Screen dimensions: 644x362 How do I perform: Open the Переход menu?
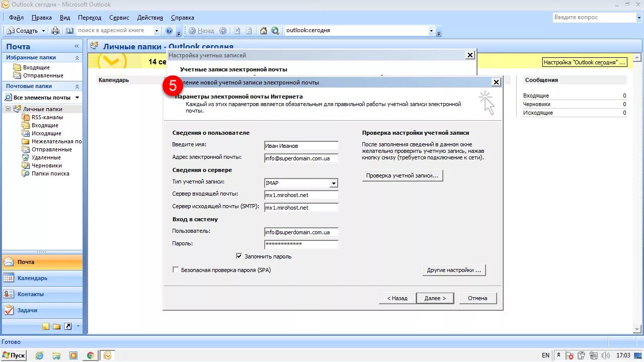90,18
